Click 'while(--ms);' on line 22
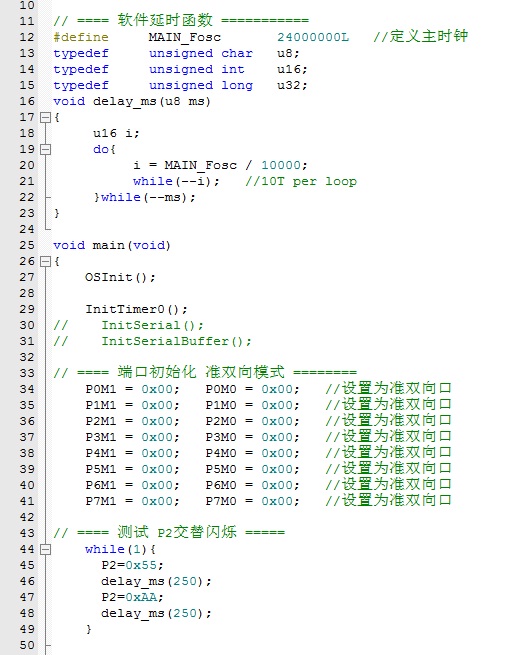The width and height of the screenshot is (515, 655). tap(148, 197)
